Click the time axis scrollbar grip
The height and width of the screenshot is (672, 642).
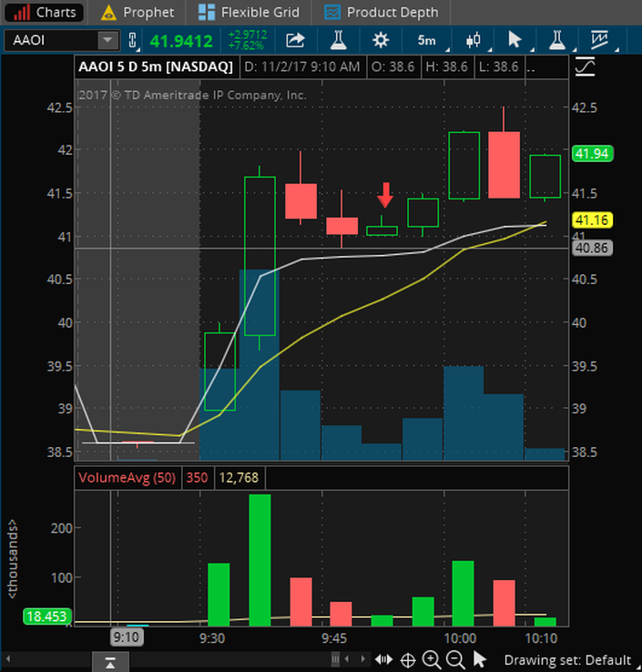click(335, 659)
